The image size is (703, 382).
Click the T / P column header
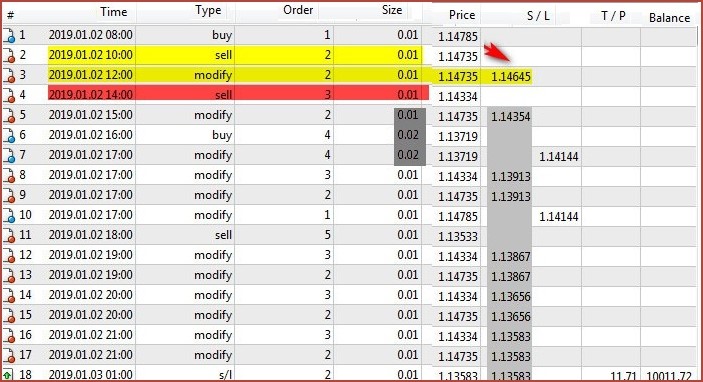point(613,16)
